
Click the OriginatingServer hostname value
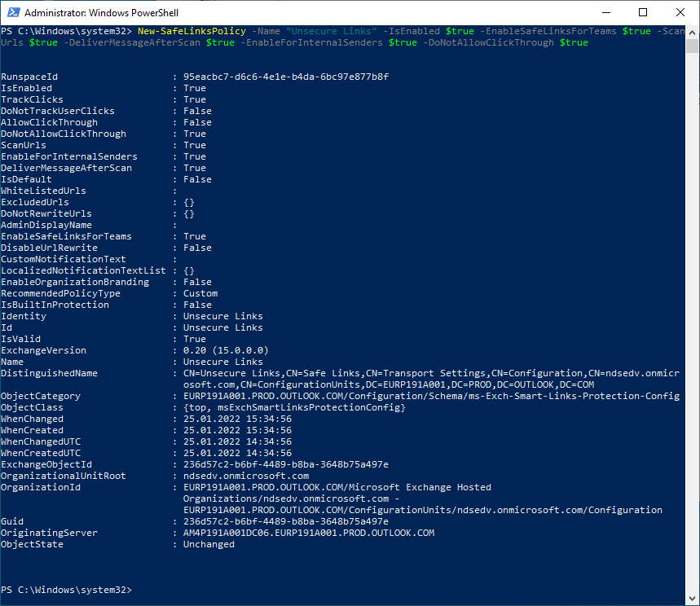coord(309,533)
